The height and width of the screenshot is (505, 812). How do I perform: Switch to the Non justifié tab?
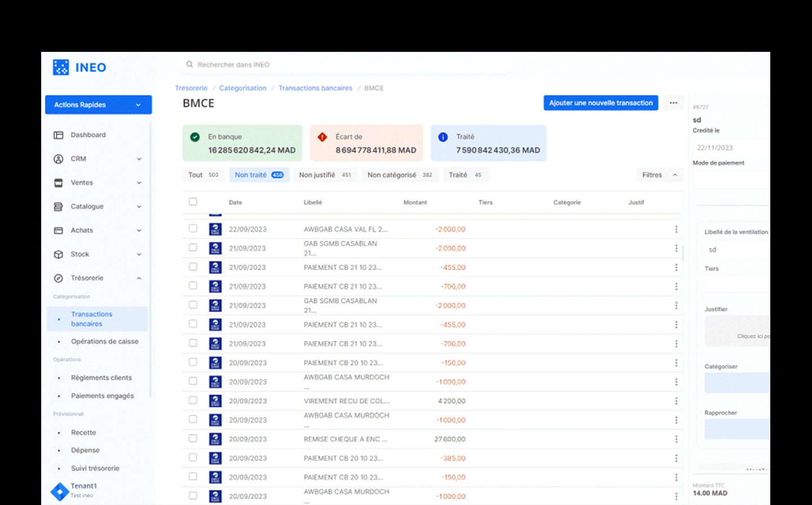tap(324, 175)
